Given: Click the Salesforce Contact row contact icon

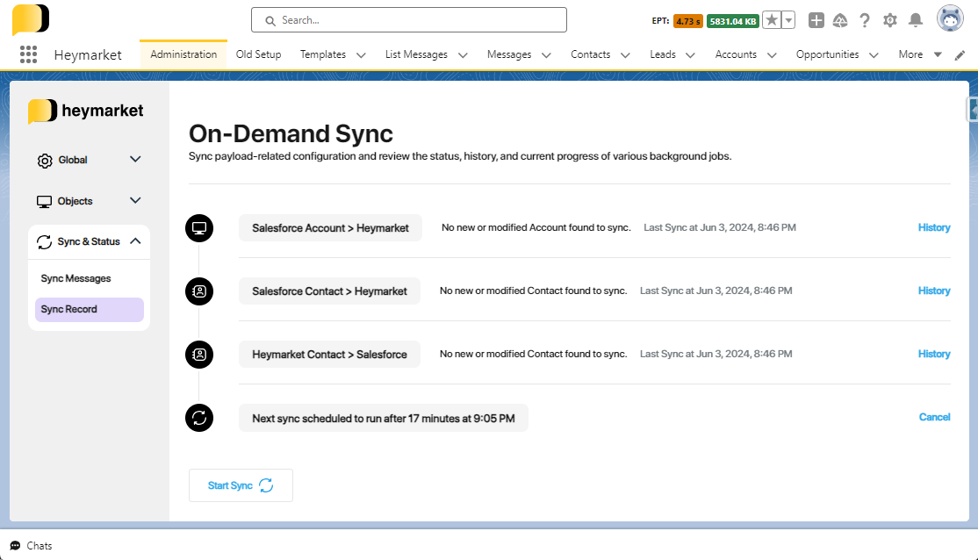Looking at the screenshot, I should click(x=199, y=291).
